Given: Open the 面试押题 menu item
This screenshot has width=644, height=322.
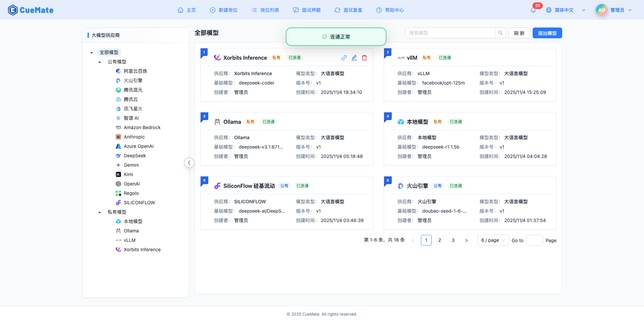Looking at the screenshot, I should 307,10.
